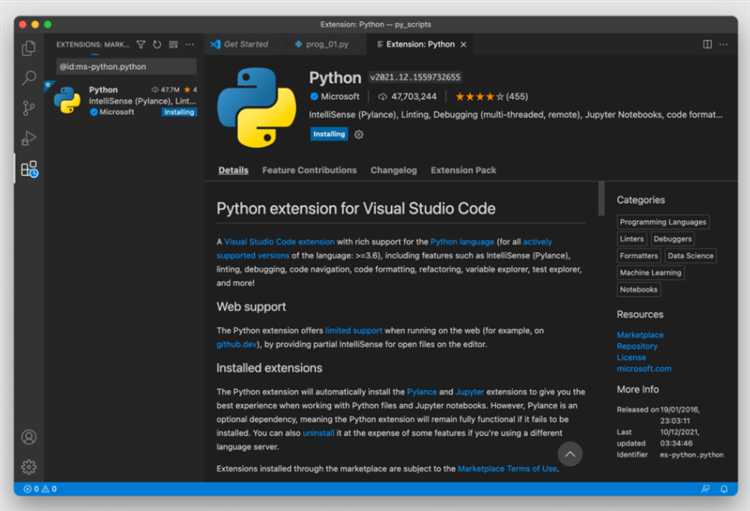Select the Data Science category tag
The height and width of the screenshot is (511, 750).
[x=691, y=256]
